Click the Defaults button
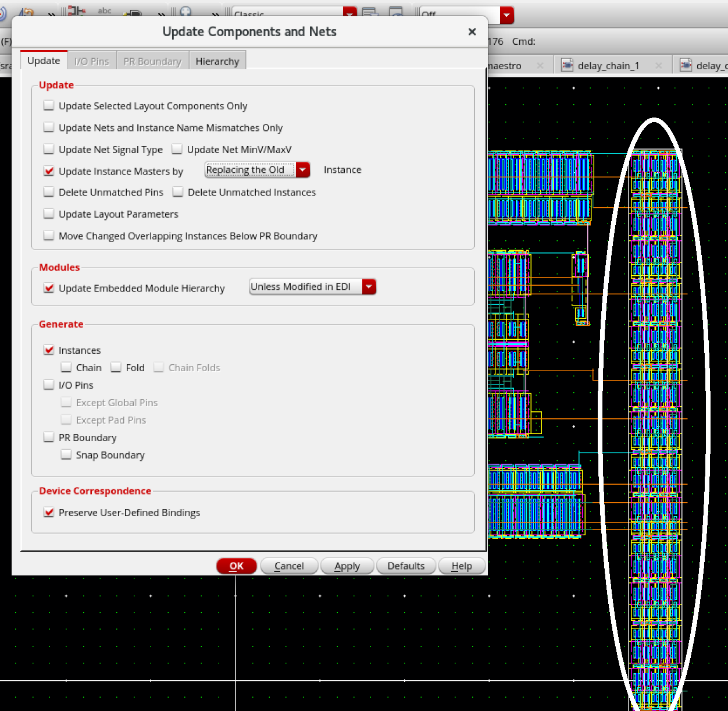Viewport: 728px width, 711px height. point(406,566)
